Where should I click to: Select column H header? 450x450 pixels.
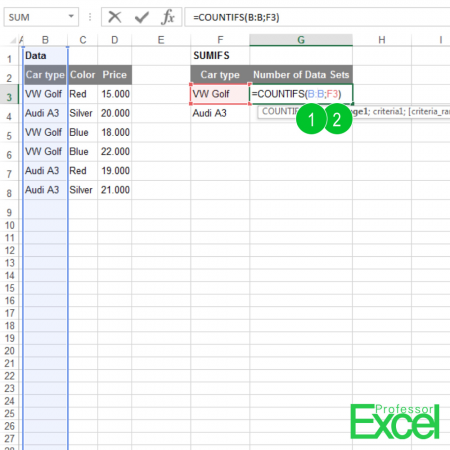(382, 40)
